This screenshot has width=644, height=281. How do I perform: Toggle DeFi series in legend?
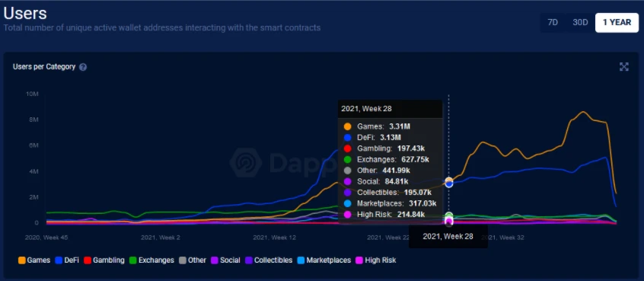[x=67, y=260]
